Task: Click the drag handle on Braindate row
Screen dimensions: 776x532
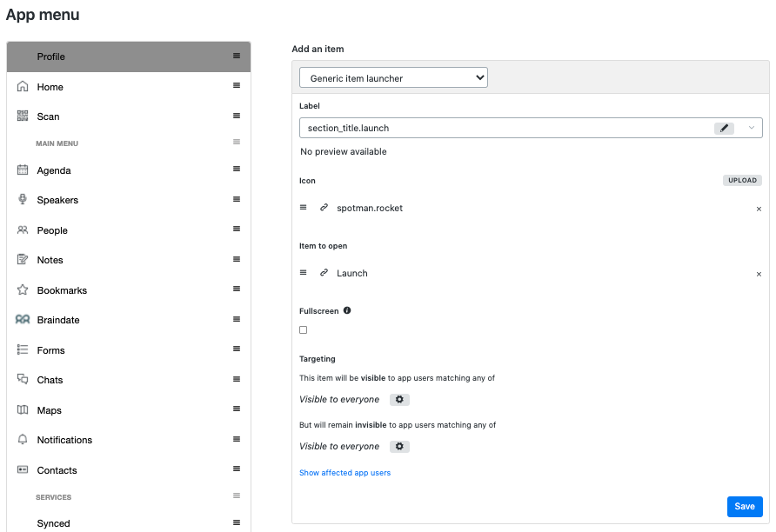Action: 237,319
